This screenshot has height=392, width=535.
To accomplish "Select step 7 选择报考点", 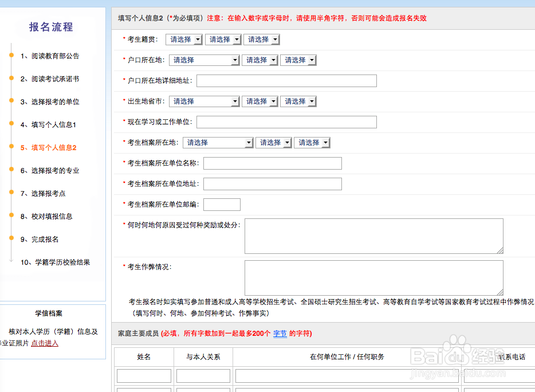I will point(43,193).
